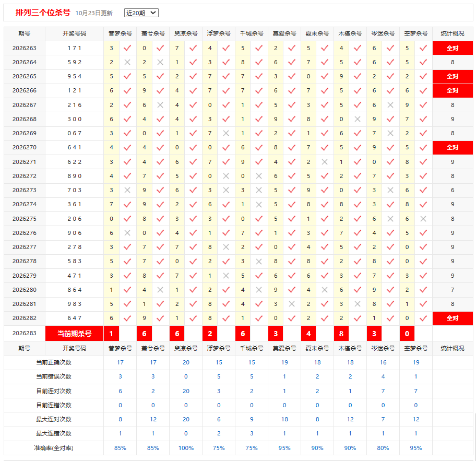
Task: Select the X mark for 岑迷杀号 in row 2026269
Action: [x=390, y=133]
